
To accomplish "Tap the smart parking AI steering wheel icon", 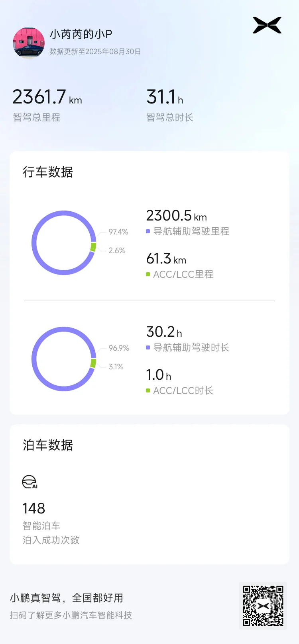I will pos(30,482).
